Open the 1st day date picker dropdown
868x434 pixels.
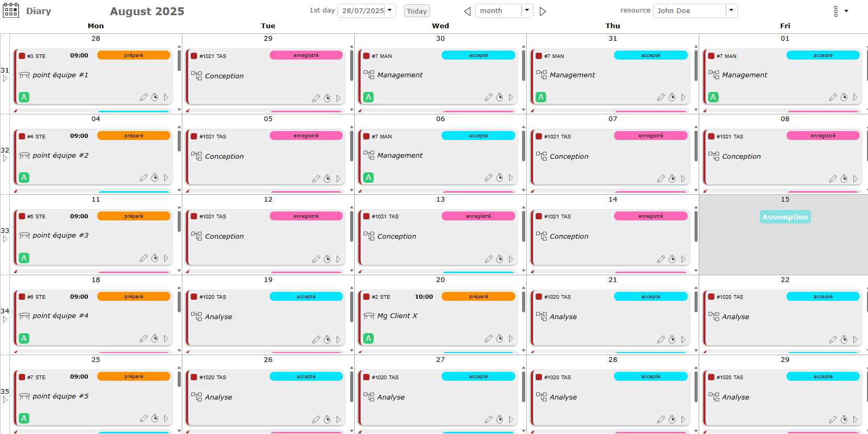coord(389,9)
